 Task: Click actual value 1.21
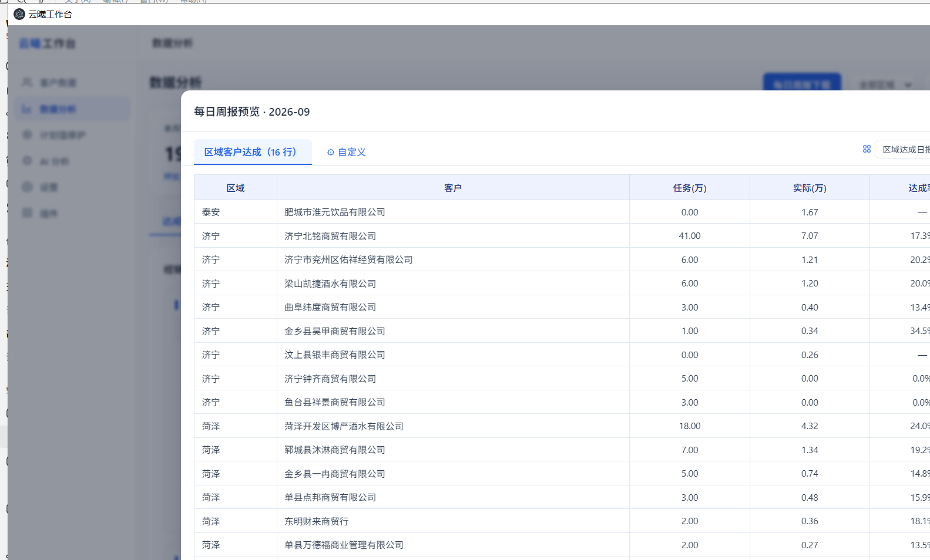(810, 259)
